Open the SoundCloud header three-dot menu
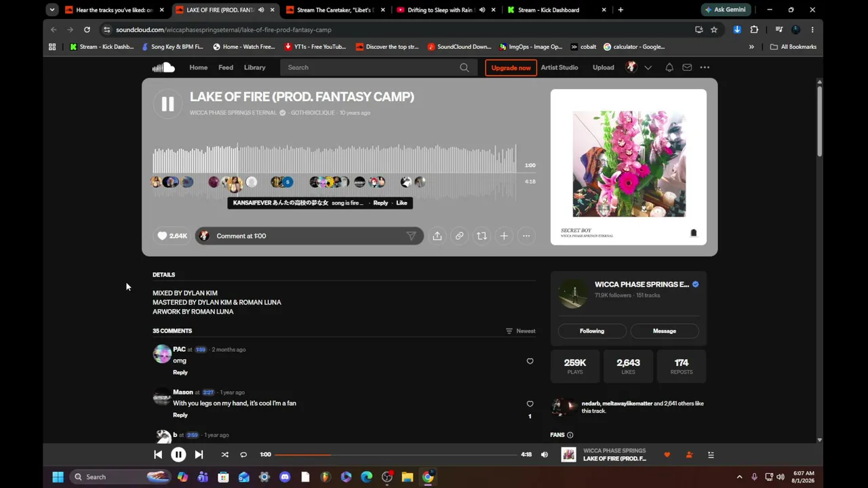This screenshot has width=868, height=488. (x=705, y=67)
